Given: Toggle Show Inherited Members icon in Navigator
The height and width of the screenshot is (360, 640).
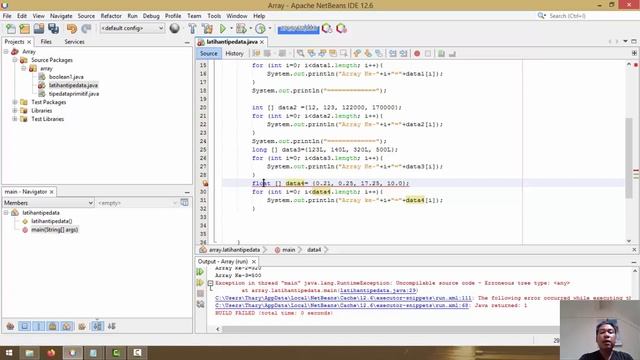Looking at the screenshot, I should pyautogui.click(x=10, y=326).
